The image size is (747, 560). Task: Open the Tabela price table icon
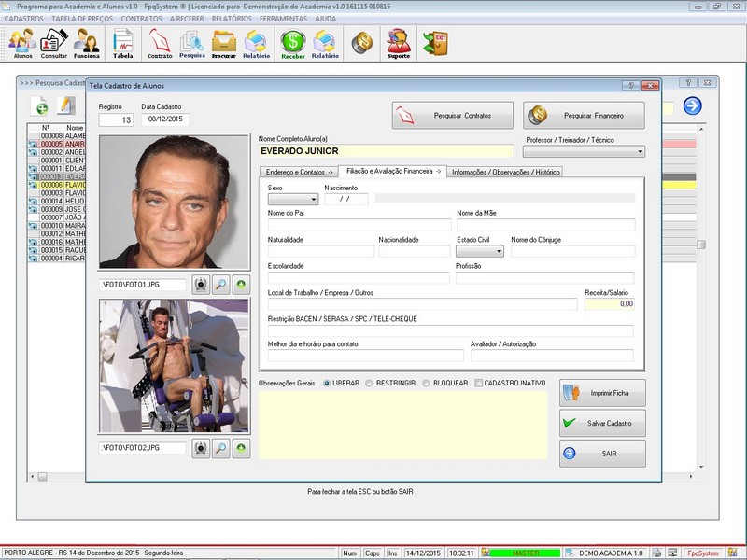pos(122,43)
